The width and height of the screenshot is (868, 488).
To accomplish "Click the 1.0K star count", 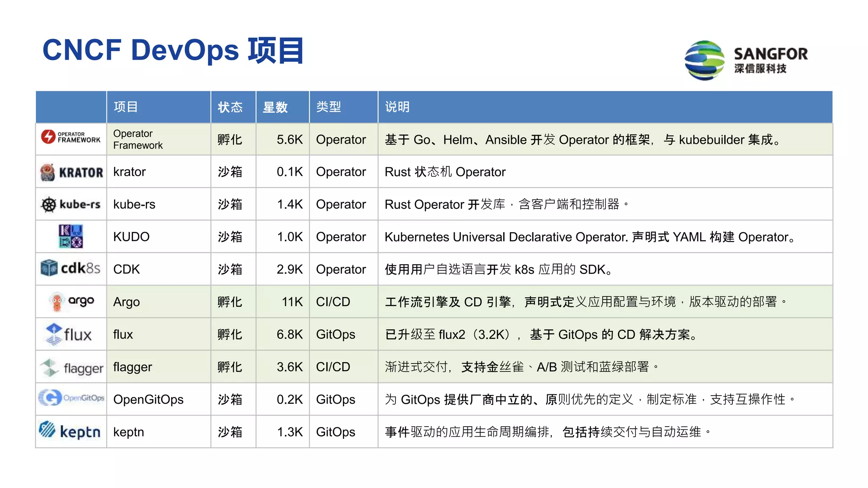I will click(x=289, y=237).
